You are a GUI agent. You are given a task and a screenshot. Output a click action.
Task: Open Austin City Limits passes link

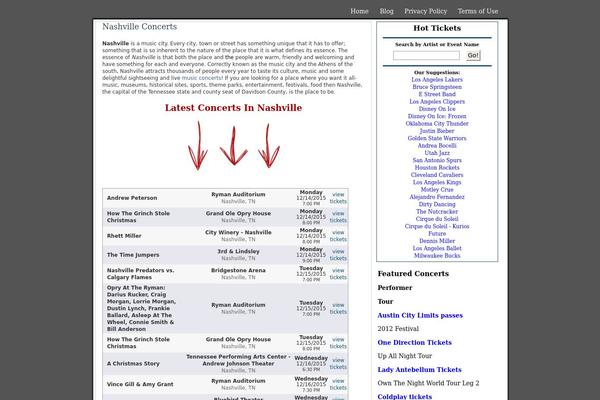point(420,315)
